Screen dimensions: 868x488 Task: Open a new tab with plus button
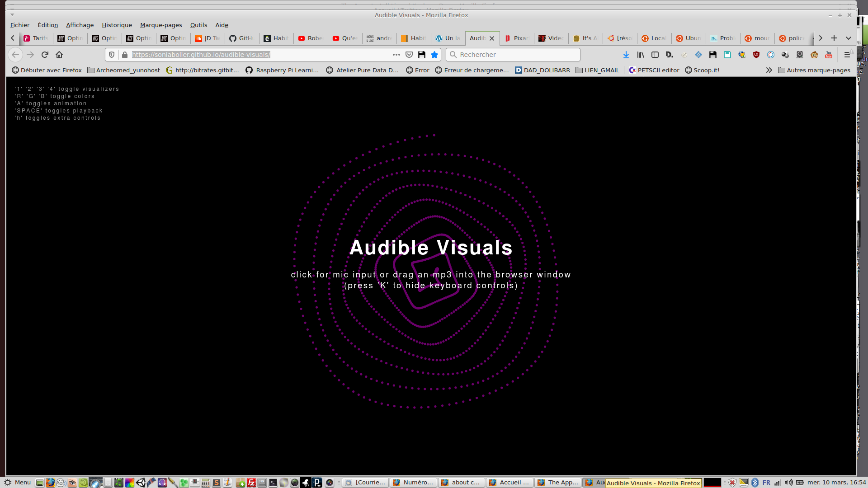[x=834, y=38]
